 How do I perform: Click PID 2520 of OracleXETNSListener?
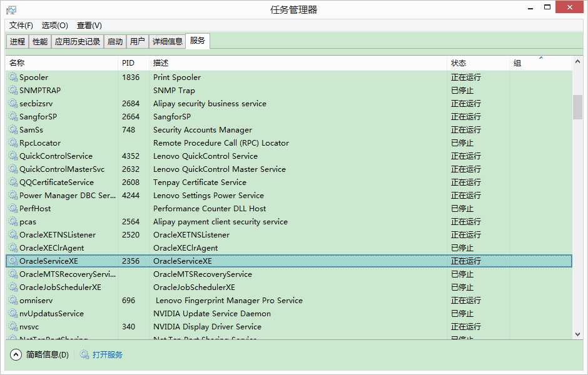click(x=131, y=234)
